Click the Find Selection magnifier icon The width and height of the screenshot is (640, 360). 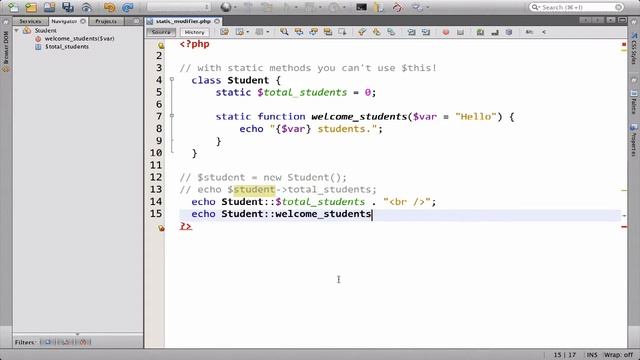point(284,32)
